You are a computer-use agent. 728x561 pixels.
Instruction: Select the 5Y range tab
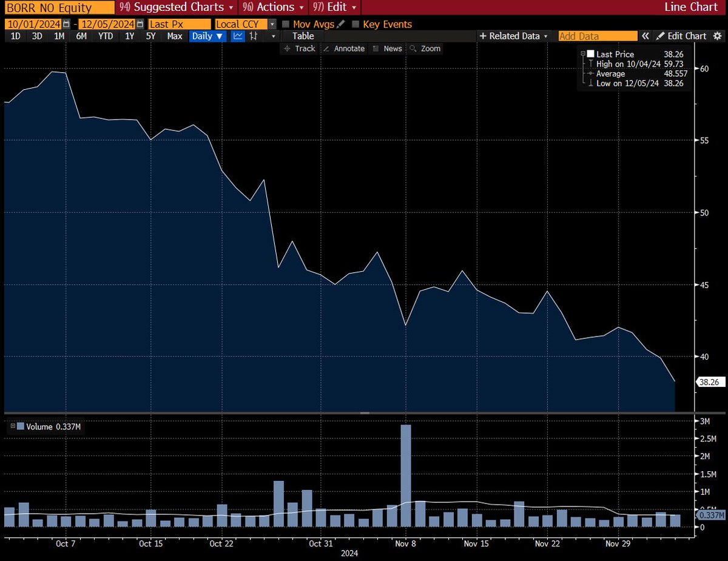point(150,36)
